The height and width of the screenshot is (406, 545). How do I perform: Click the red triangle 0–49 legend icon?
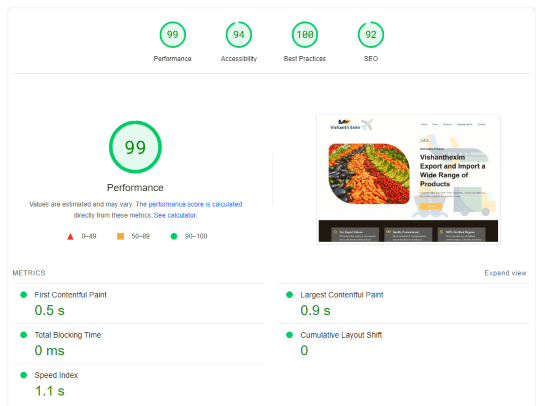[70, 236]
